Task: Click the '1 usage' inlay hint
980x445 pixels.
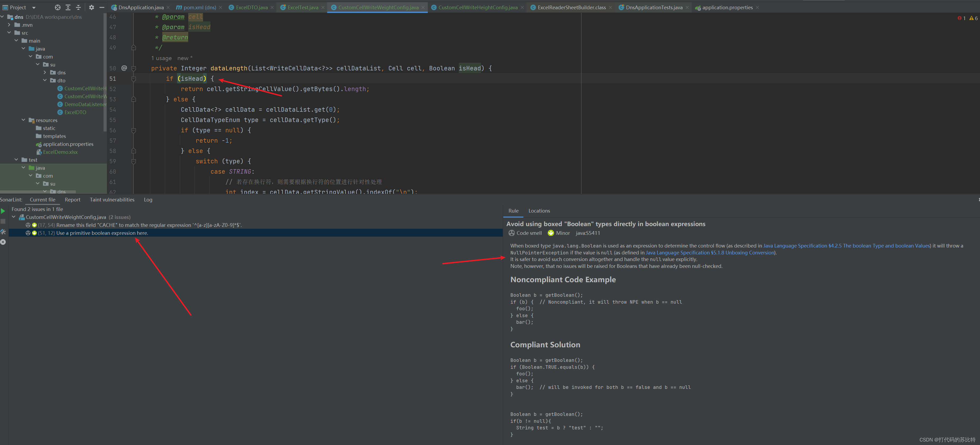Action: point(161,58)
